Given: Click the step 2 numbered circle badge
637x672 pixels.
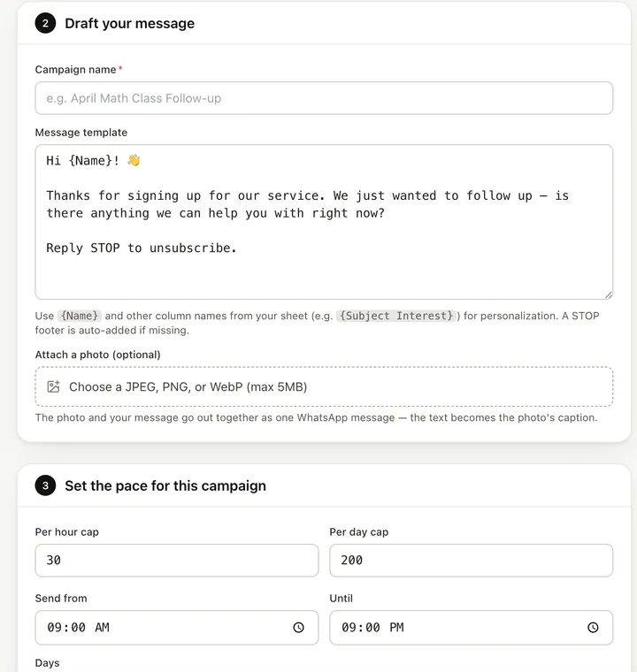Looking at the screenshot, I should pos(45,23).
